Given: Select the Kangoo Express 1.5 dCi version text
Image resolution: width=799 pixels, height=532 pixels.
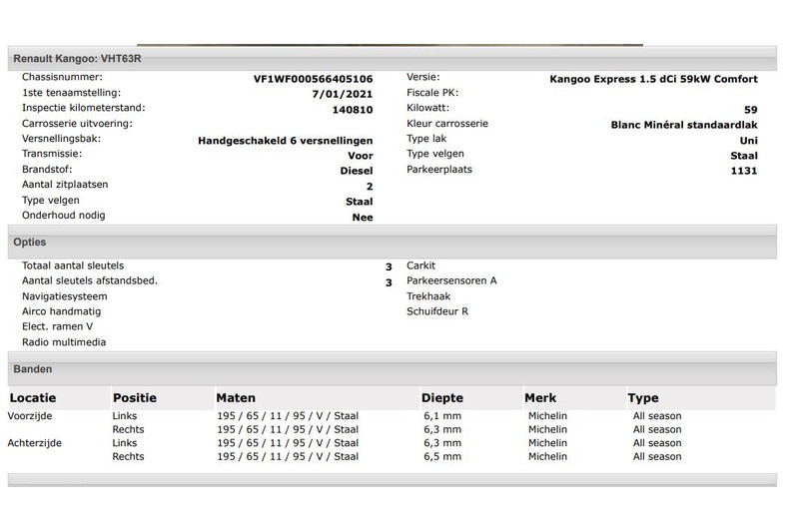Looking at the screenshot, I should pos(653,79).
